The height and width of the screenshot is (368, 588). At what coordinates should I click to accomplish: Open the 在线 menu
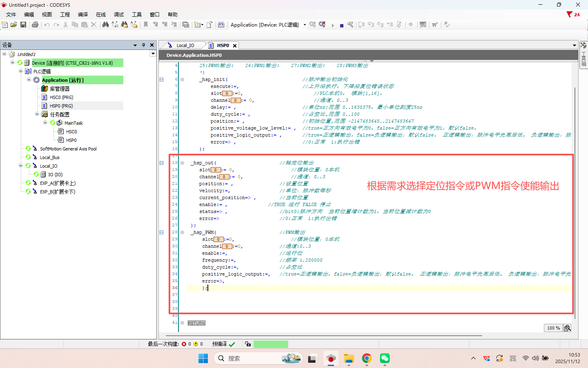coord(101,15)
